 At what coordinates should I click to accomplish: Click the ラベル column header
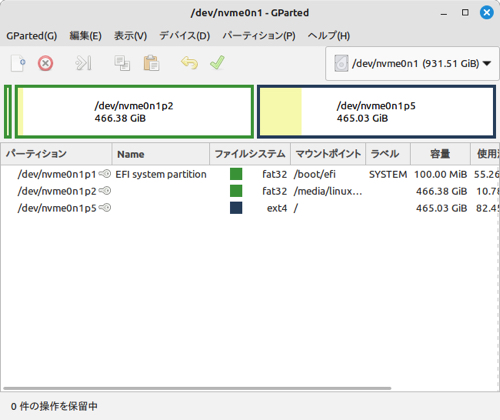[388, 154]
